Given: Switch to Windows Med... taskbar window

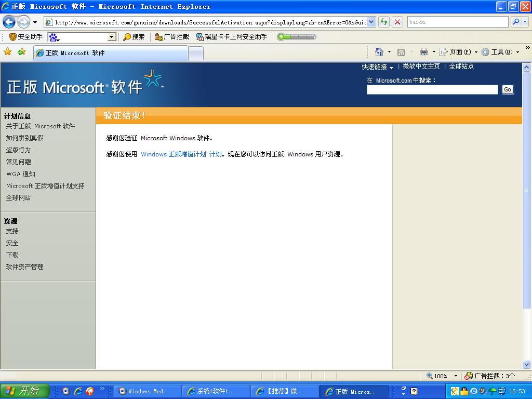Looking at the screenshot, I should point(147,391).
